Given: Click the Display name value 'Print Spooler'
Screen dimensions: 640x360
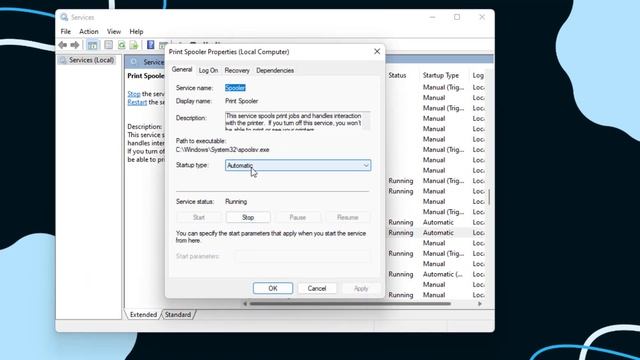Looking at the screenshot, I should (x=242, y=101).
